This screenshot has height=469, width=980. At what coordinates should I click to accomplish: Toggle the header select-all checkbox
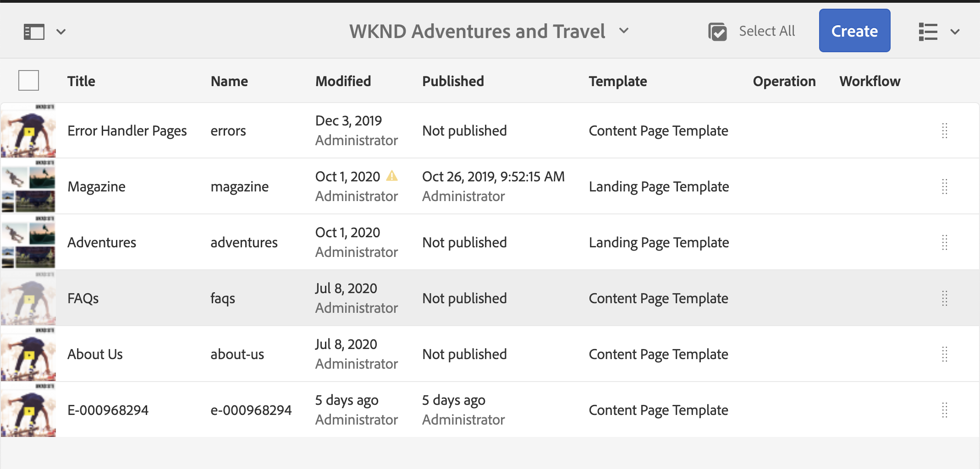coord(28,81)
